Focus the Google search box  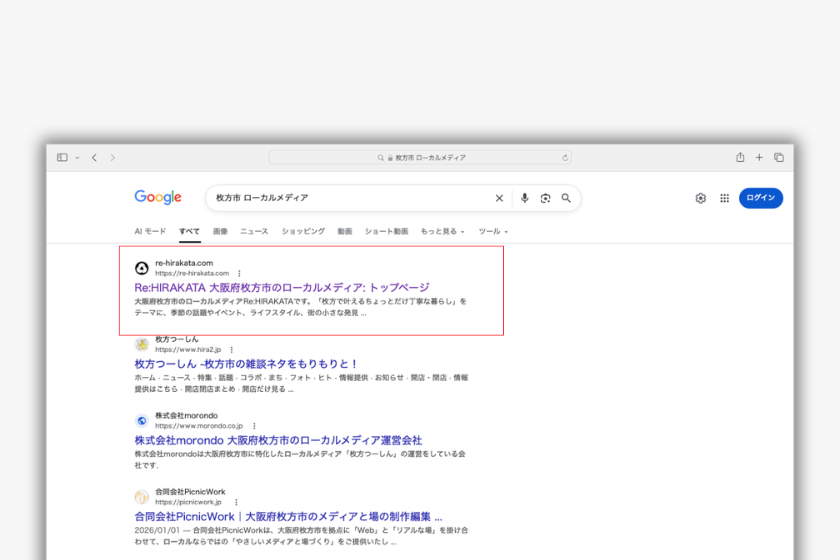point(351,198)
